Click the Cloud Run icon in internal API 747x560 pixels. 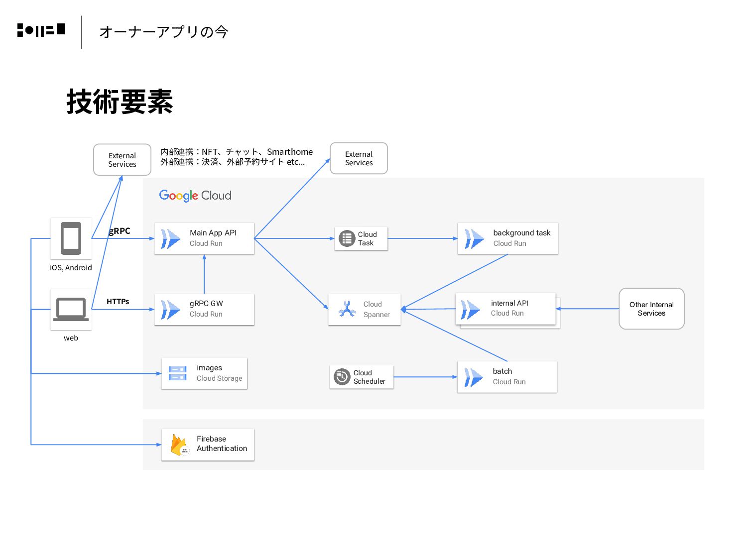tap(470, 310)
